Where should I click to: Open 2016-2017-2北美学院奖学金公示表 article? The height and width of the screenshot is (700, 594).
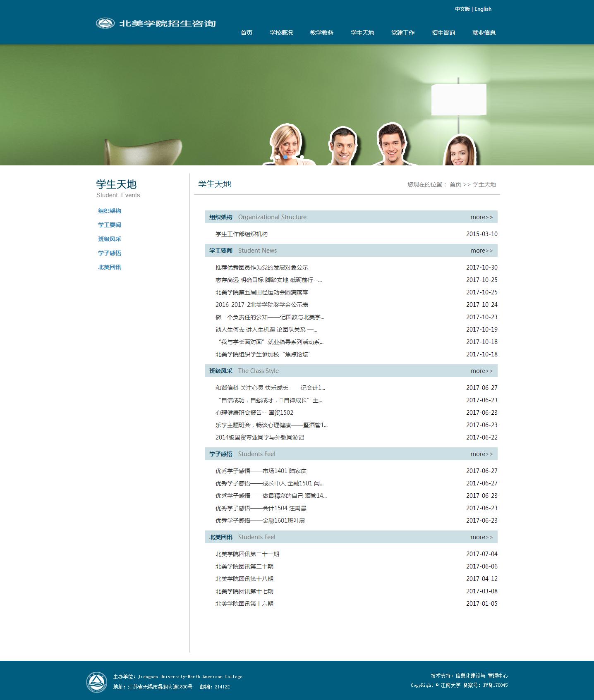point(261,305)
